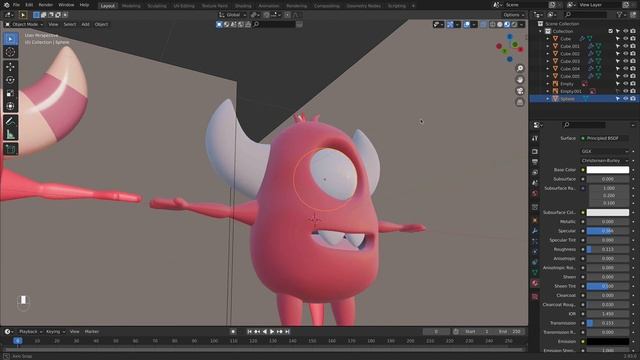Activate the Annotate tool

11,121
